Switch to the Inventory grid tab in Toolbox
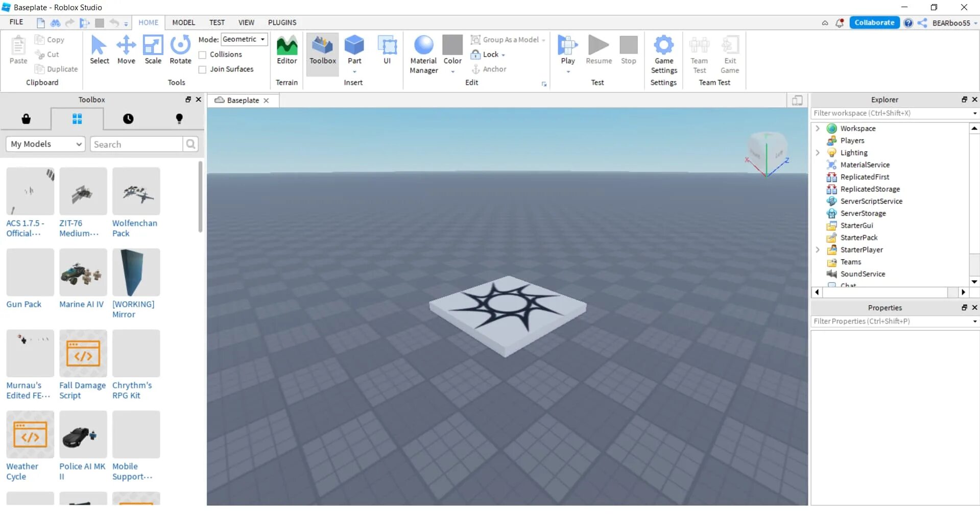980x517 pixels. click(77, 119)
